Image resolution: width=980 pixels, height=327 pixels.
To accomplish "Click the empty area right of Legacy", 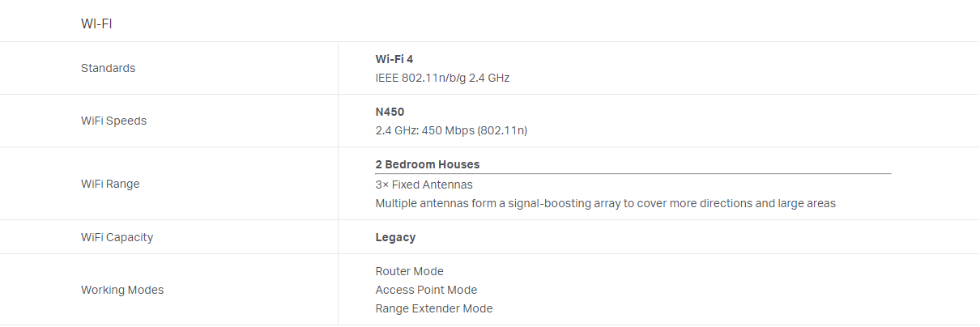I will point(697,237).
